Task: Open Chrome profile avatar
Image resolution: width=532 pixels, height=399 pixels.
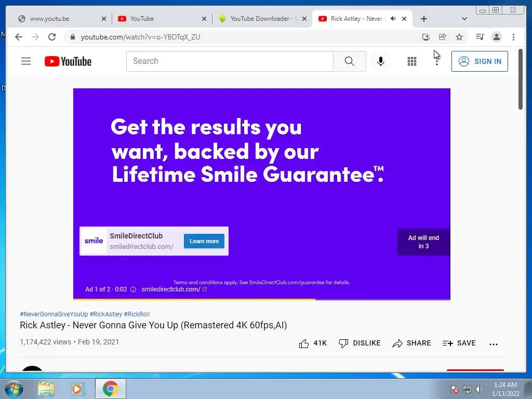Action: pos(496,37)
